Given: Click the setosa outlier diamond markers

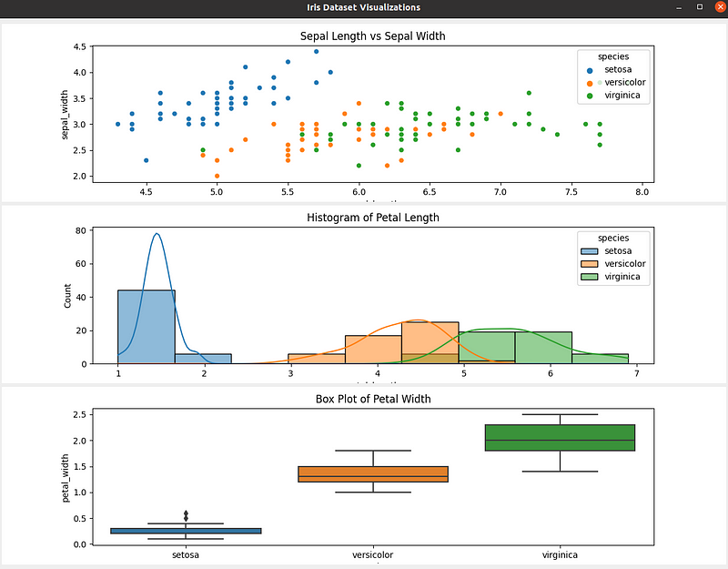Looking at the screenshot, I should pos(186,515).
